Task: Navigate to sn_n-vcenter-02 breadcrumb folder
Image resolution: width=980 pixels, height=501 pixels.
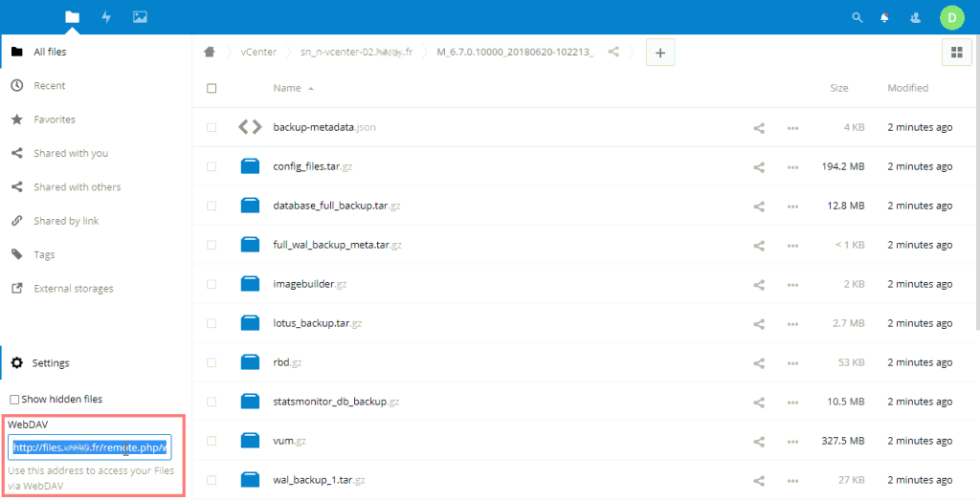Action: [x=356, y=52]
